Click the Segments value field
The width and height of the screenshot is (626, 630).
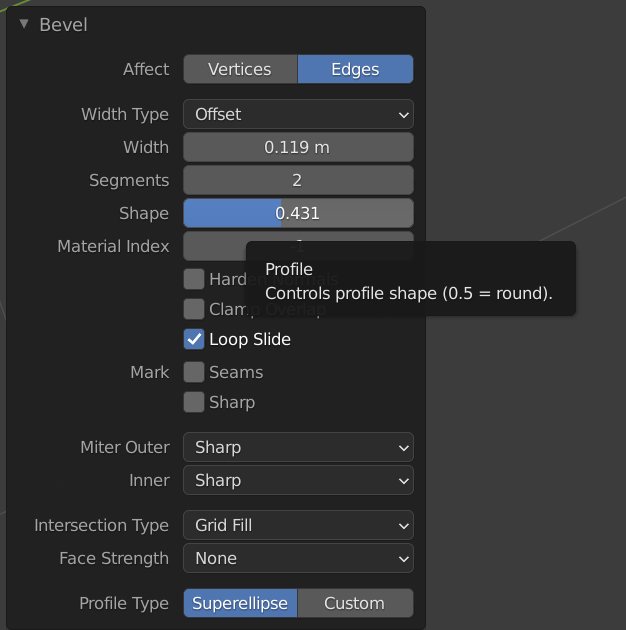[298, 180]
